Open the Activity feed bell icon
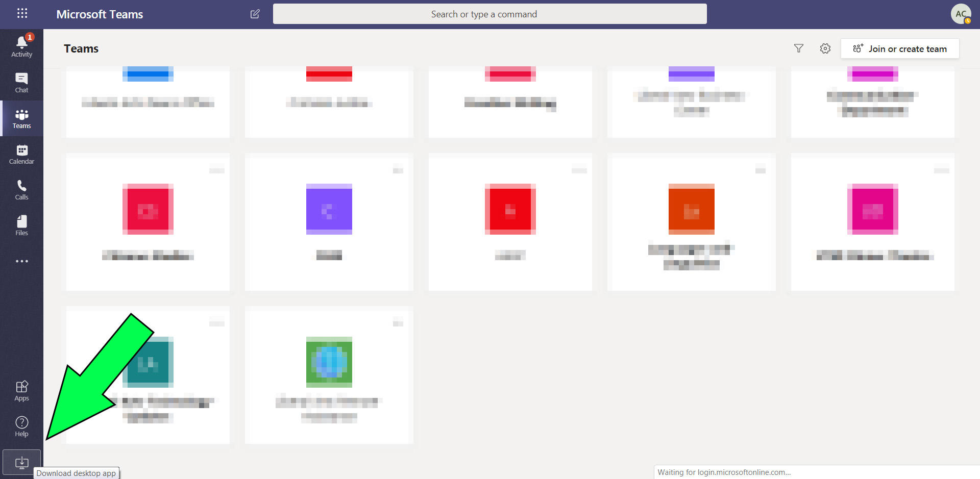 coord(21,46)
